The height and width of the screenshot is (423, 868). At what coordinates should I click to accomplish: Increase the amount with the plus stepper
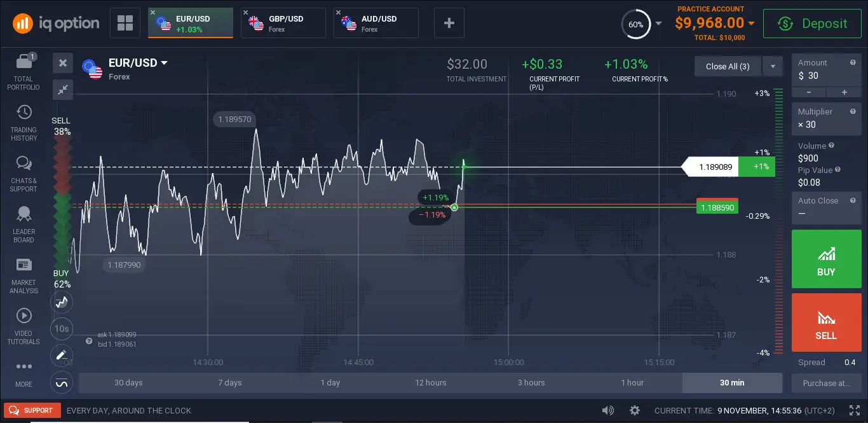[844, 92]
